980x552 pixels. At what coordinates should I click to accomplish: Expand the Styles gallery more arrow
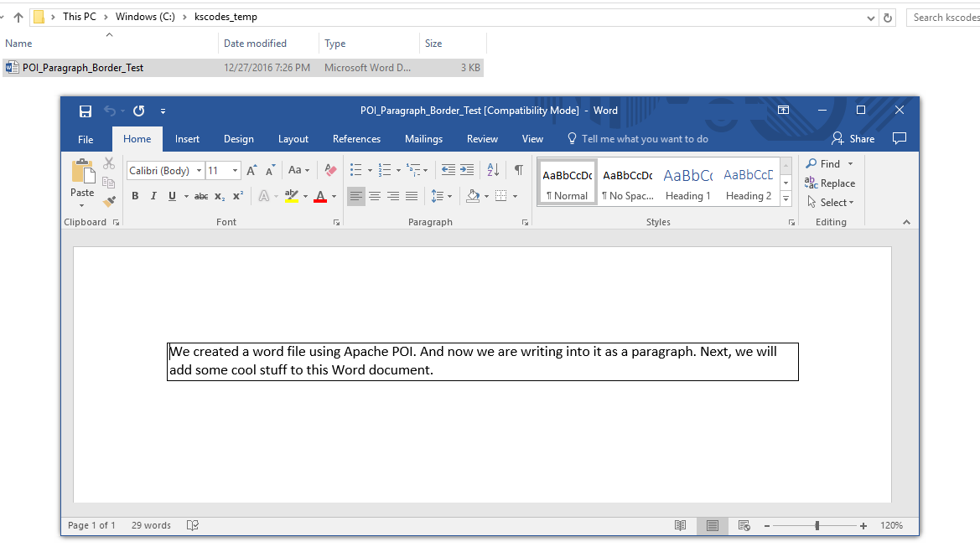[786, 199]
